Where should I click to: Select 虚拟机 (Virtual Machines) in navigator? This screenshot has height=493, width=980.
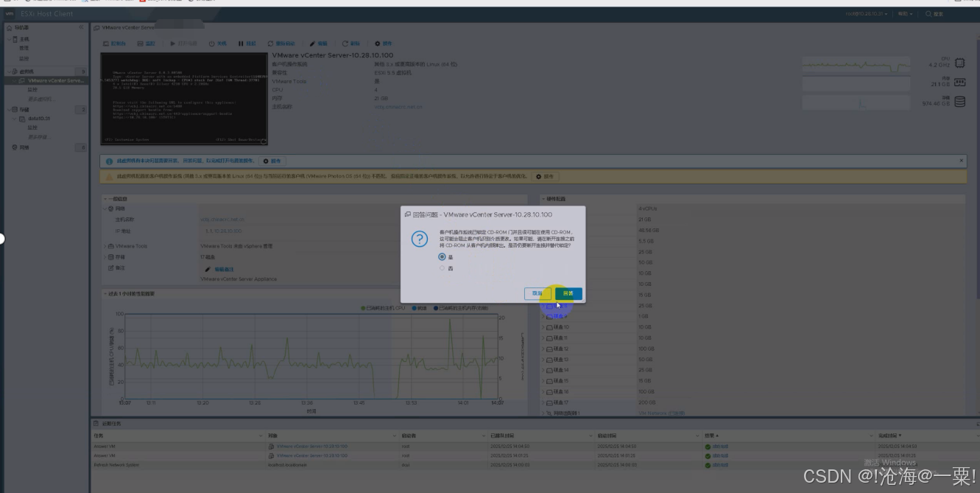pos(26,71)
